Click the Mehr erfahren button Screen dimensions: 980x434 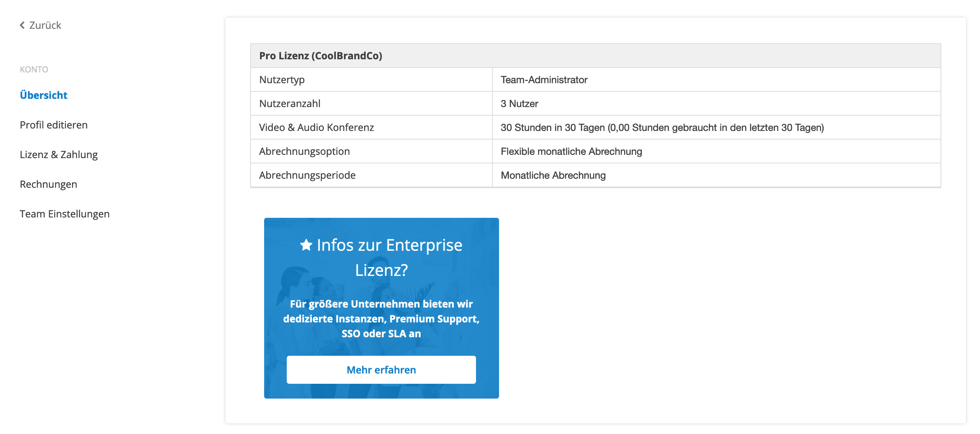[381, 370]
